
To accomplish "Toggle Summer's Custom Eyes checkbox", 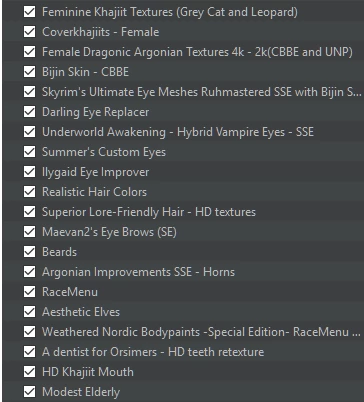I will tap(29, 152).
